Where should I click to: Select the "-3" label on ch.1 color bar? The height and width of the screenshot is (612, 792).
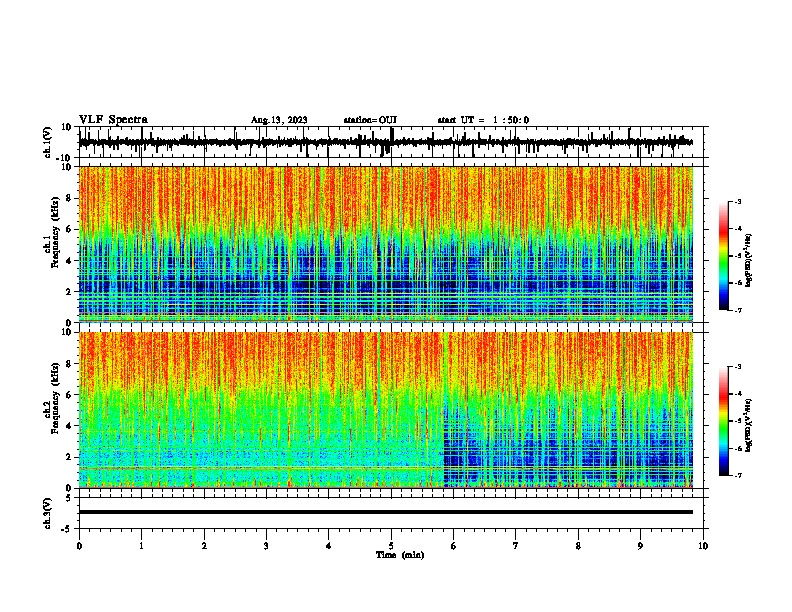(738, 201)
